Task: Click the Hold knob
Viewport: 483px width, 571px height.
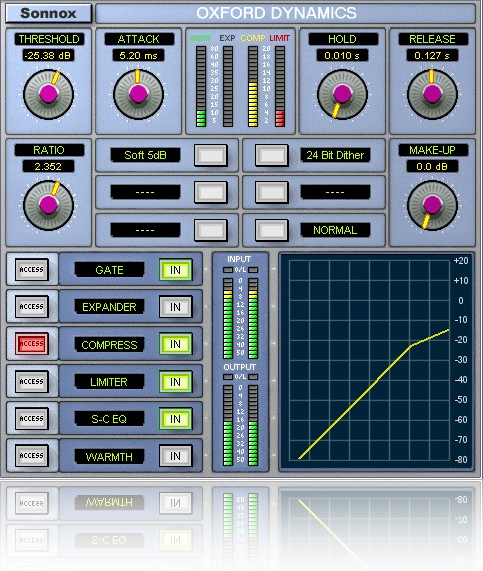Action: 342,94
